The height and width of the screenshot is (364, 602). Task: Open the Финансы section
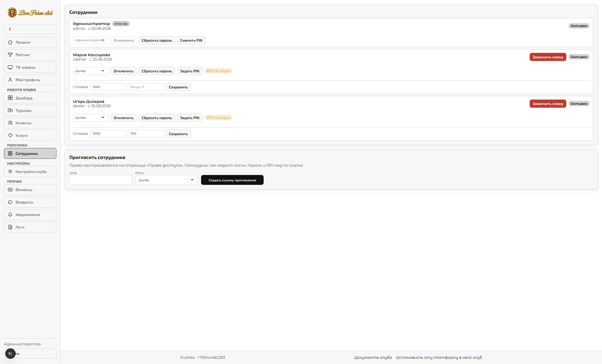pos(30,189)
